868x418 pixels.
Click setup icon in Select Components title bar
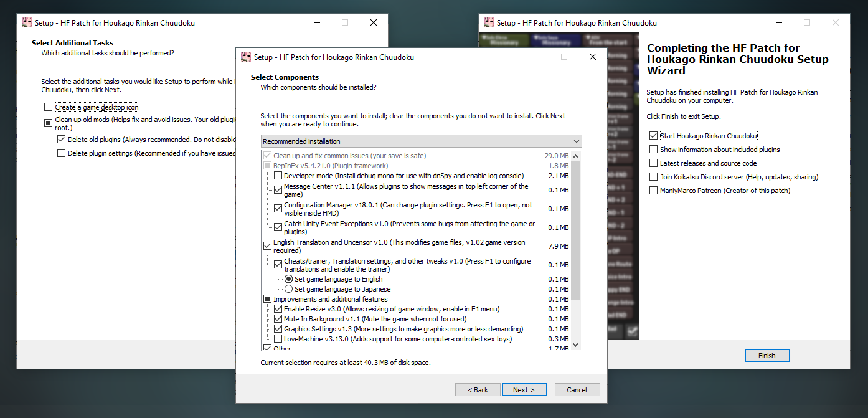(246, 57)
